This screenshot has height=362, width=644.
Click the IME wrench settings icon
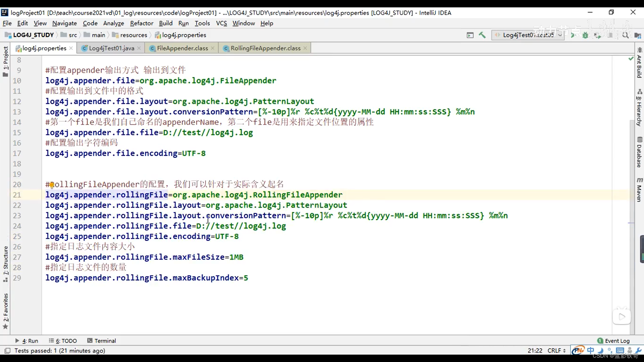pyautogui.click(x=638, y=350)
